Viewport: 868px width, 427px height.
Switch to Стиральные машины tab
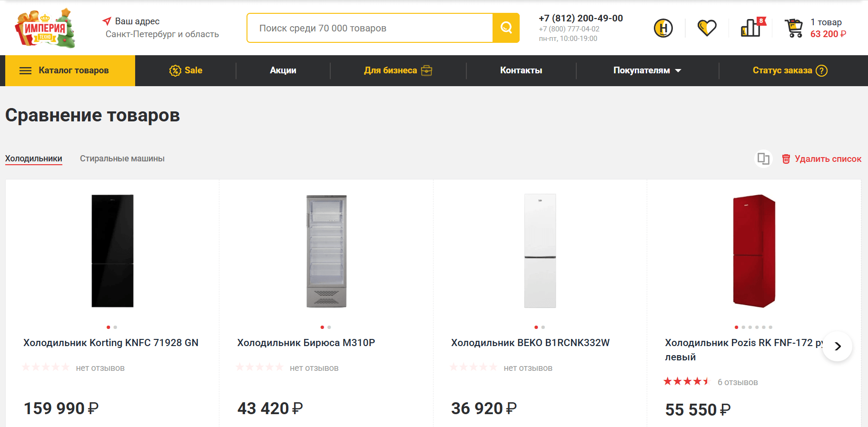click(x=122, y=159)
